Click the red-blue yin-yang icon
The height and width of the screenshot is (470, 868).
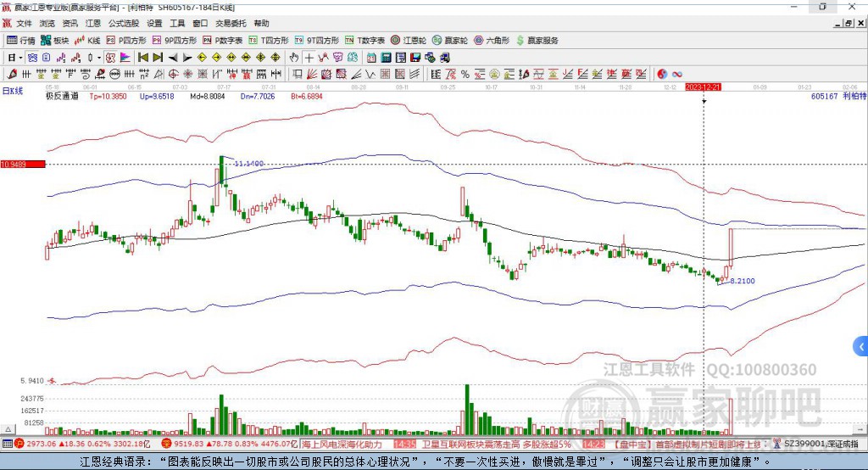pos(662,74)
